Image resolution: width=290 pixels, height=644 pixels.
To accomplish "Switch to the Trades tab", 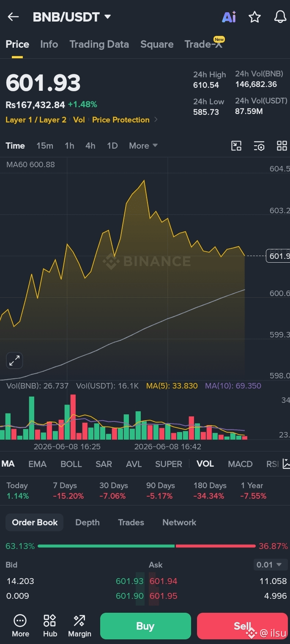I will pos(131,522).
